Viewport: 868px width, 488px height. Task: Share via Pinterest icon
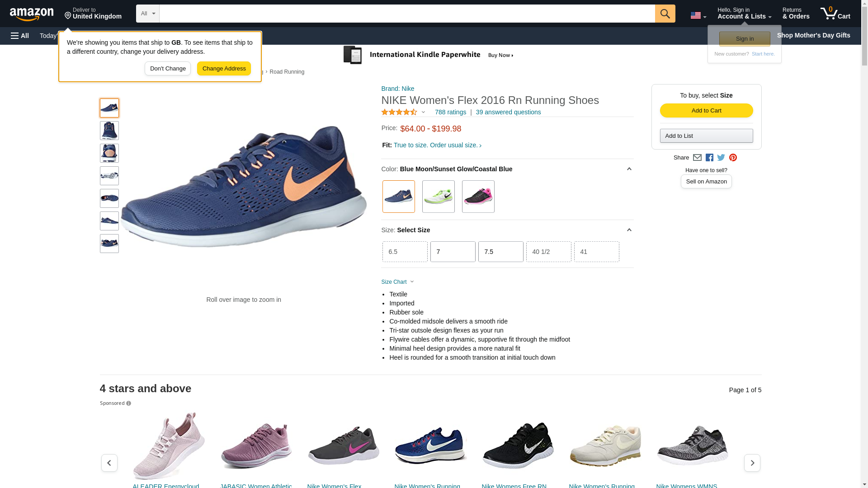click(733, 158)
